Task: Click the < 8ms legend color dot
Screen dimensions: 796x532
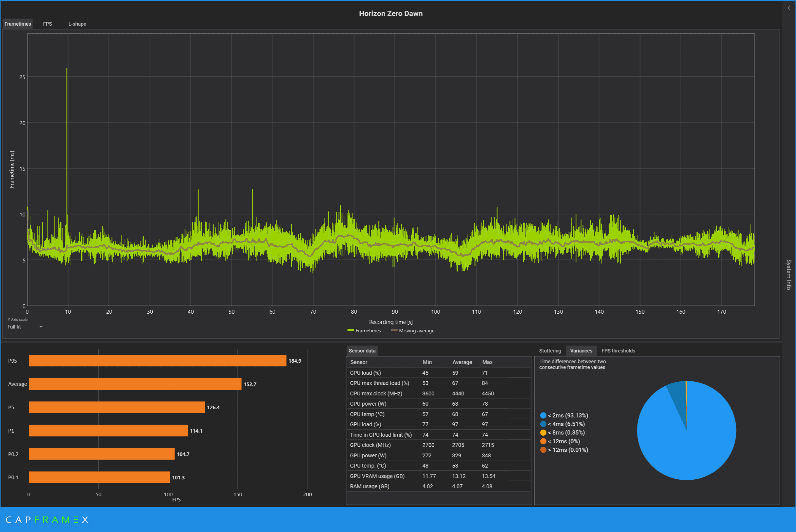Action: tap(543, 432)
